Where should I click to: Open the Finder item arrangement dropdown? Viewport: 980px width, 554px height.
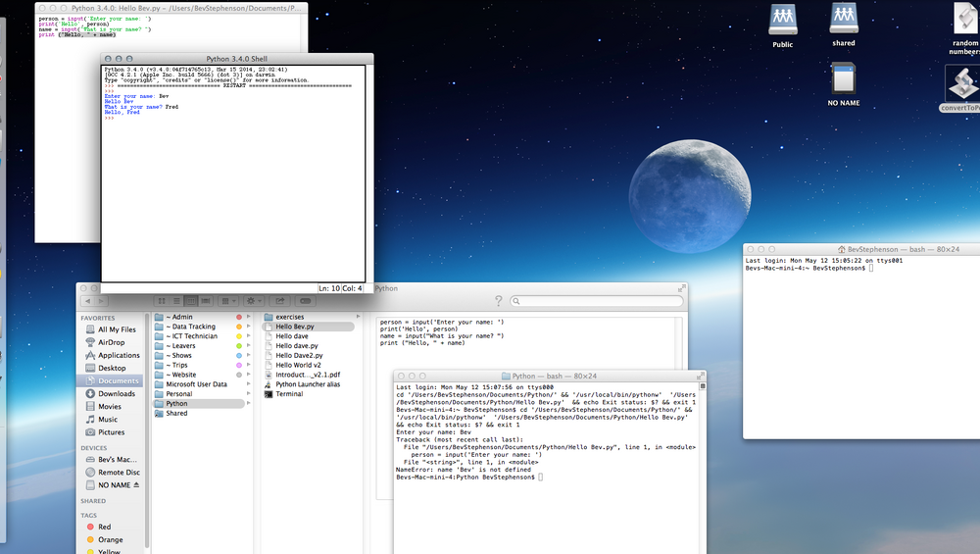227,301
